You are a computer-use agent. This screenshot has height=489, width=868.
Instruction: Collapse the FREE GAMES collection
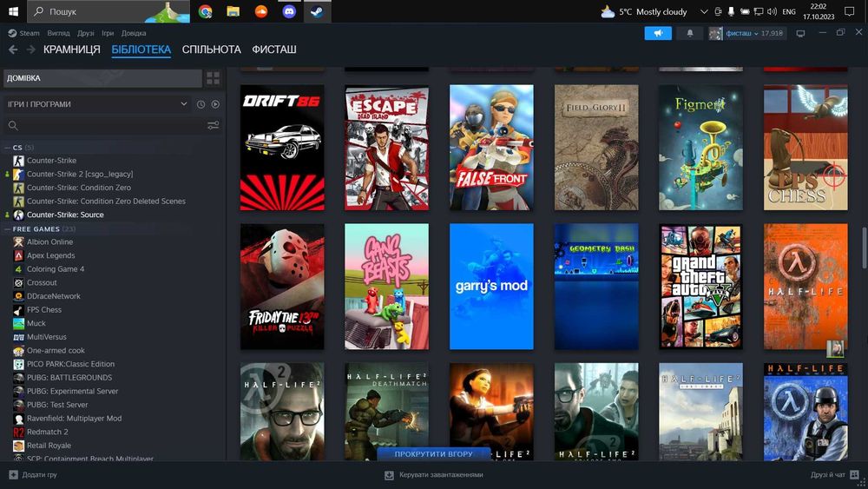[x=7, y=228]
